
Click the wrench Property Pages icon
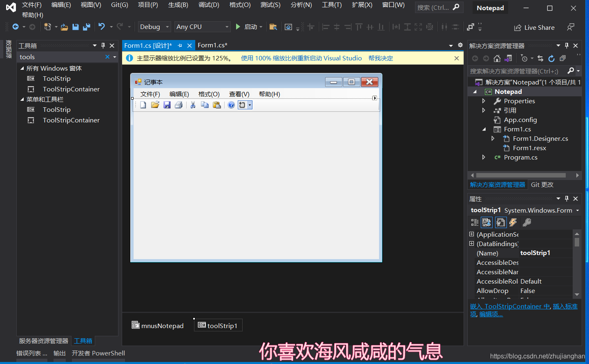(527, 222)
